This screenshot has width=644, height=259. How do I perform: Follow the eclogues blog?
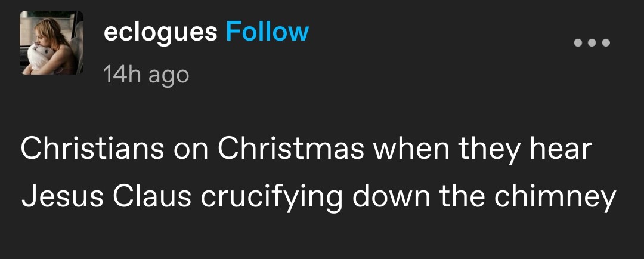[267, 32]
